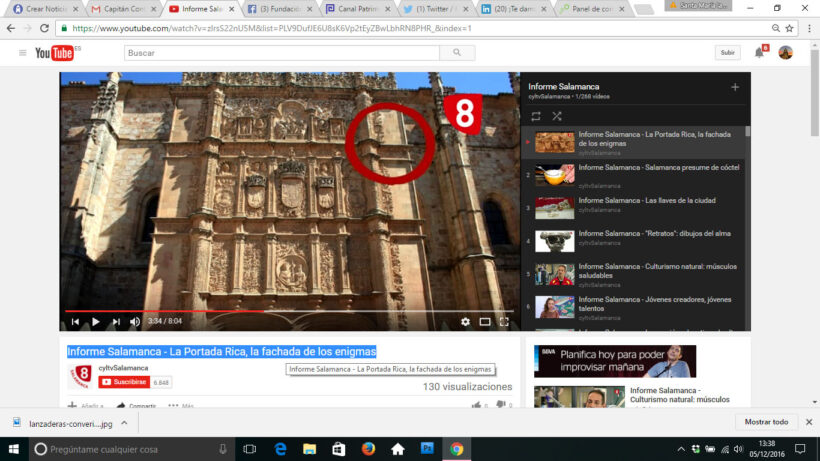820x461 pixels.
Task: Play Culturismo natural playlist item
Action: pos(633,274)
